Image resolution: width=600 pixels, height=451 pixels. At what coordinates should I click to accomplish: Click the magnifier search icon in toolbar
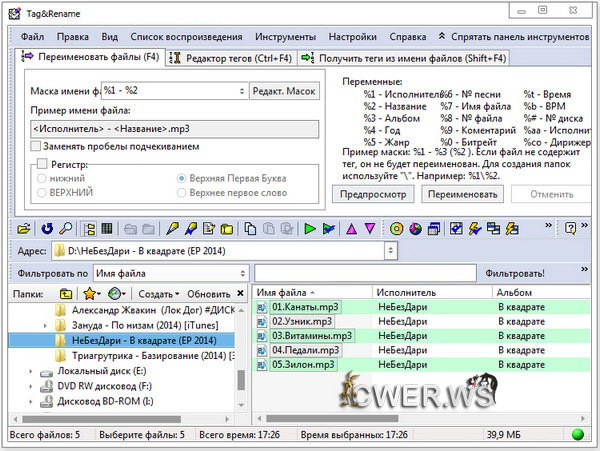click(62, 228)
